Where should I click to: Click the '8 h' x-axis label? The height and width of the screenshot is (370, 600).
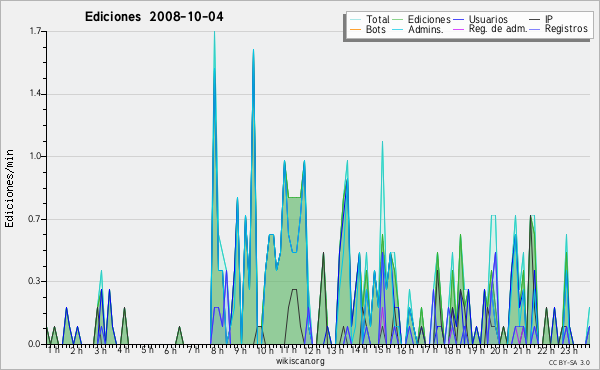tap(217, 350)
